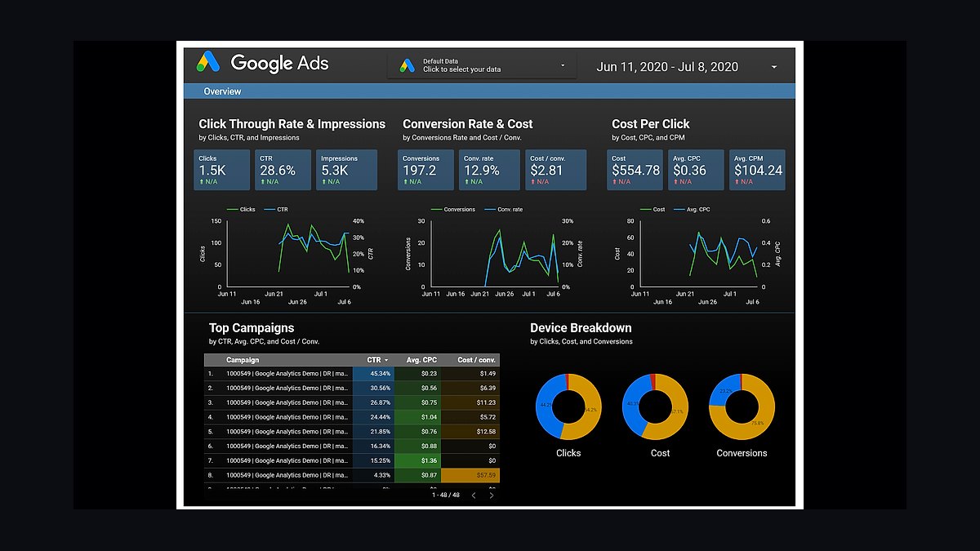The image size is (980, 551).
Task: Click the blue CTR legend entry
Action: click(x=276, y=210)
